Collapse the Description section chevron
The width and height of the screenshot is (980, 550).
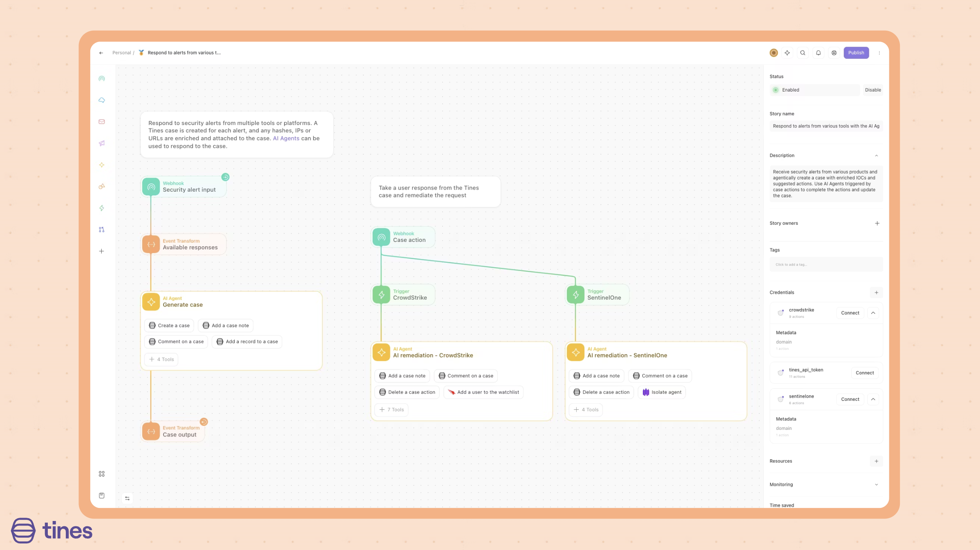[876, 156]
